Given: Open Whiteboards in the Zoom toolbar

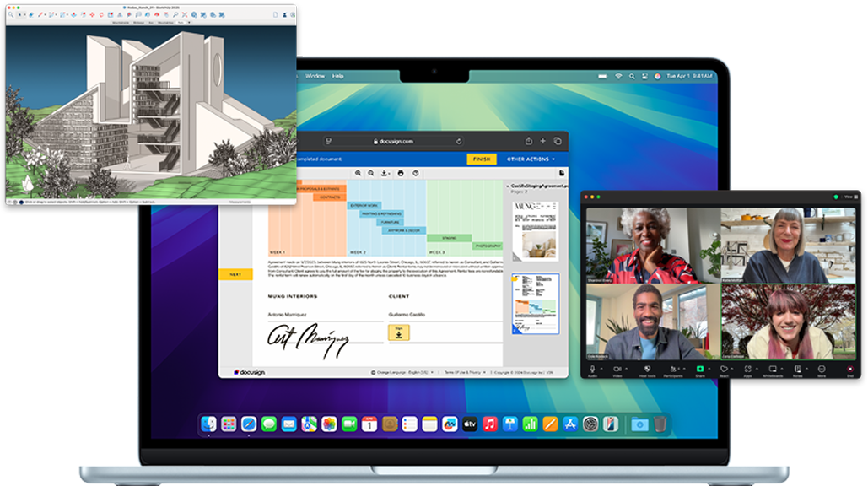Looking at the screenshot, I should click(x=773, y=370).
